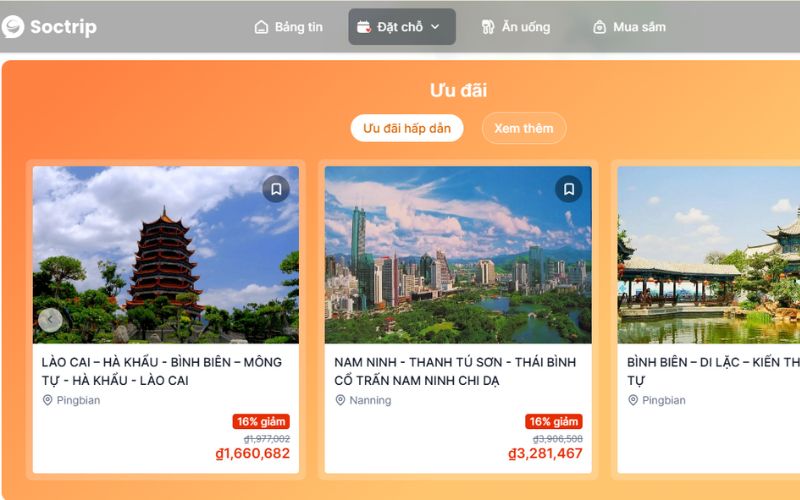Viewport: 800px width, 500px height.
Task: Expand the Đặt chỗ dropdown chevron
Action: (x=435, y=27)
